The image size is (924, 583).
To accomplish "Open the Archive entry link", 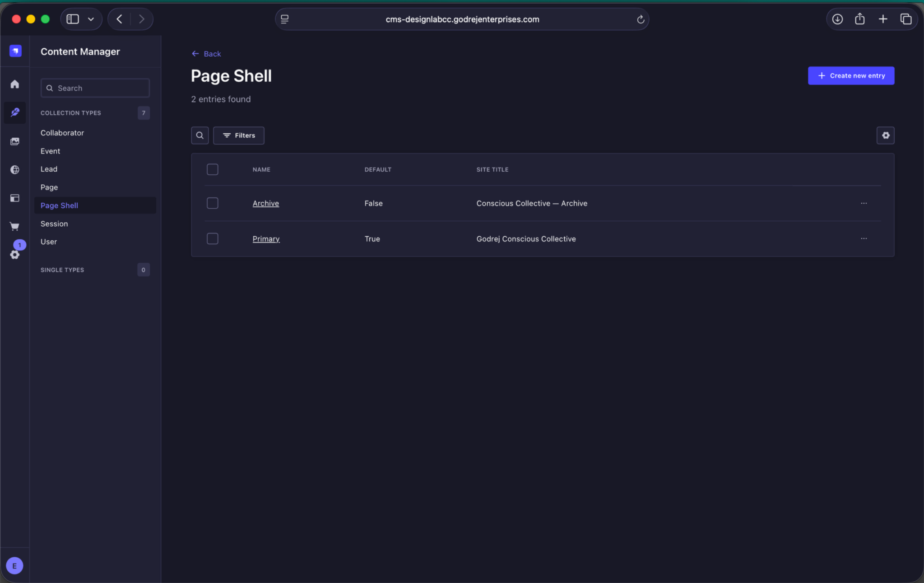I will [266, 203].
